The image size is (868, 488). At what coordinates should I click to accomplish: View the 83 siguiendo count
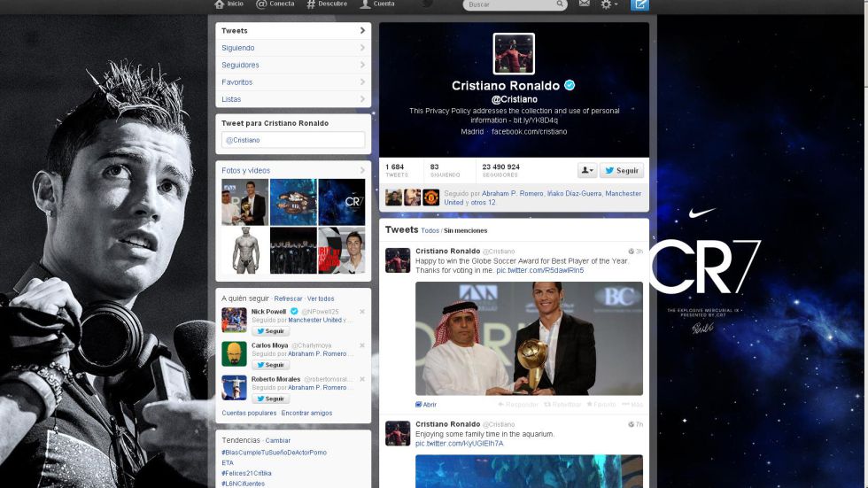click(x=445, y=170)
